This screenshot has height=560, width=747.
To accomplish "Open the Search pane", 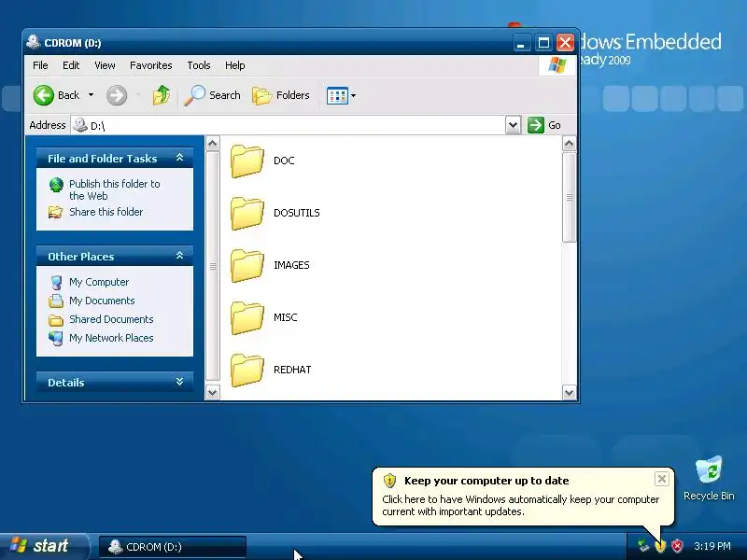I will coord(213,95).
